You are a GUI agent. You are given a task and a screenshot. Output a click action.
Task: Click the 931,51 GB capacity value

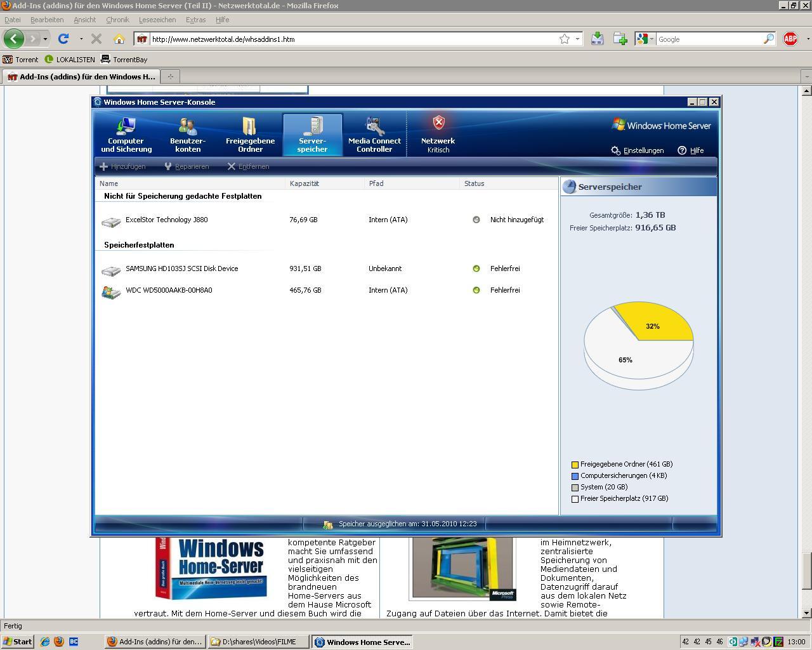305,269
